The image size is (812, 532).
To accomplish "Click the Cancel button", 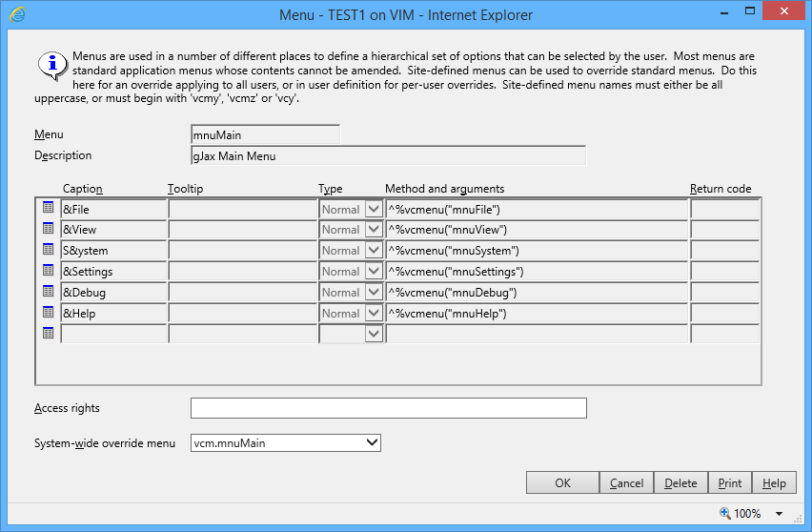I will point(626,483).
